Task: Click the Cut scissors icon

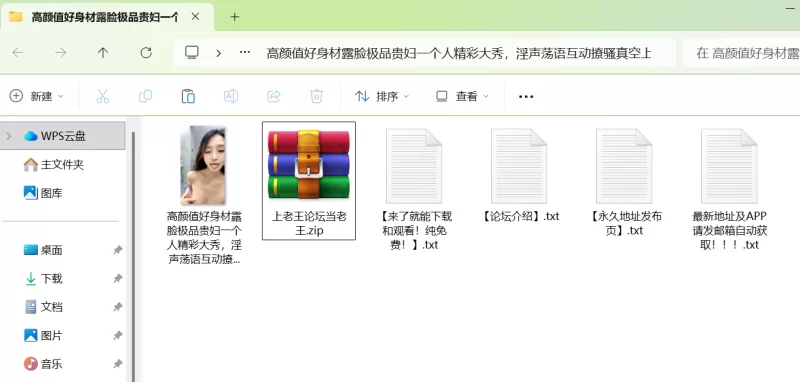Action: [x=103, y=96]
